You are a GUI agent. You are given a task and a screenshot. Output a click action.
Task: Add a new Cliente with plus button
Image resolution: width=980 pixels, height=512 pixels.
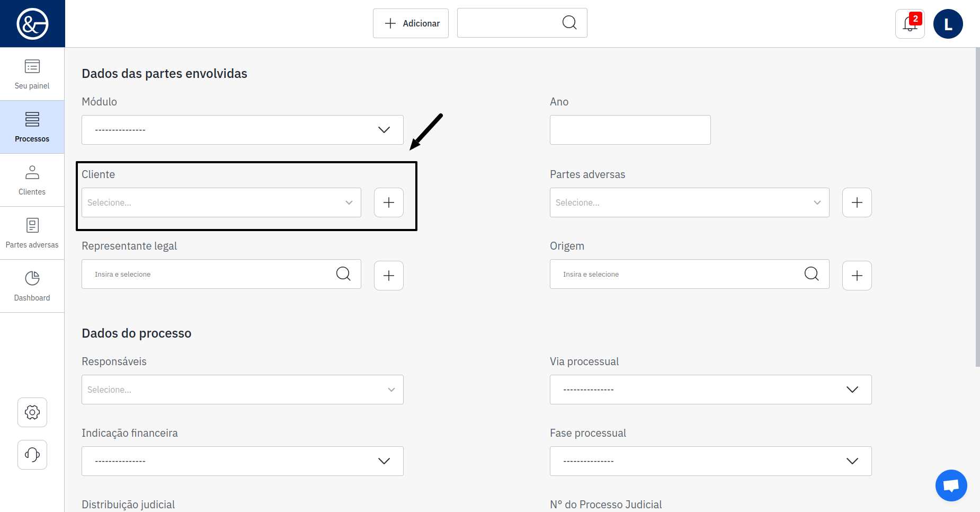(389, 202)
